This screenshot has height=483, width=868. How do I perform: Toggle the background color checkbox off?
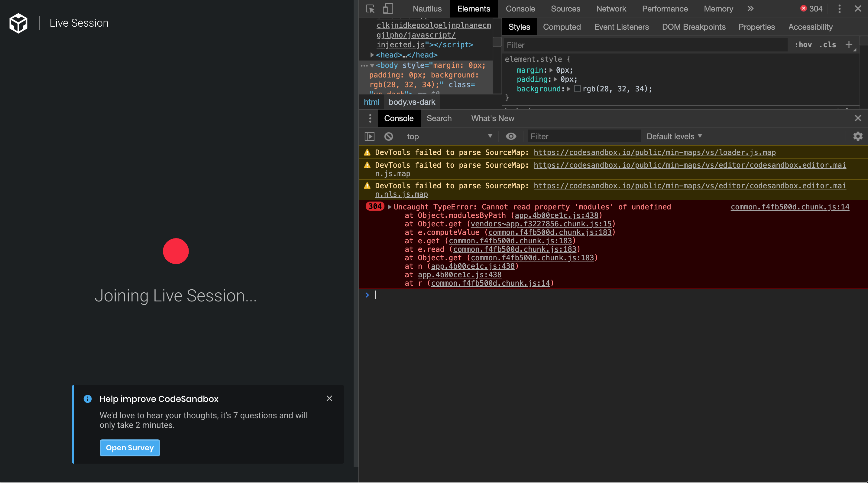coord(578,89)
